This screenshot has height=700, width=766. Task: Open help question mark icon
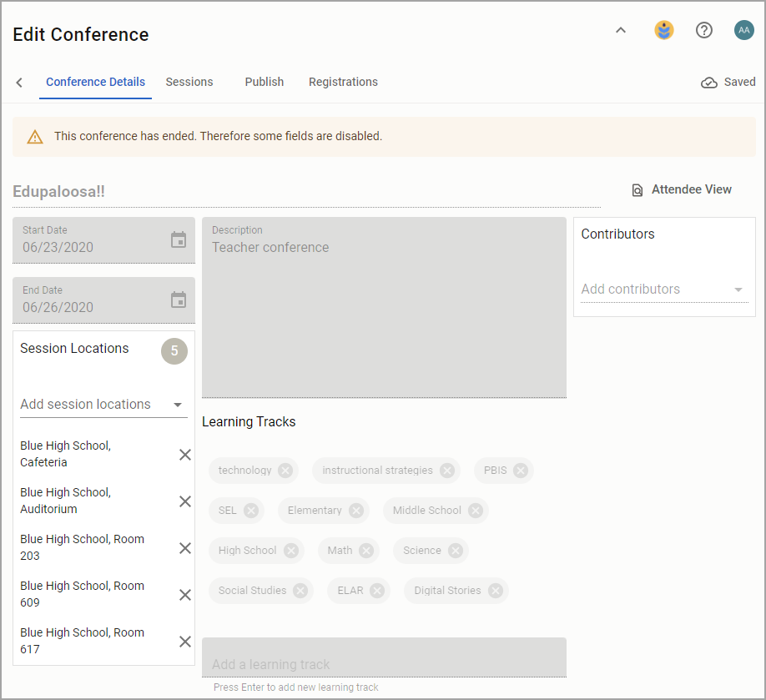(704, 30)
